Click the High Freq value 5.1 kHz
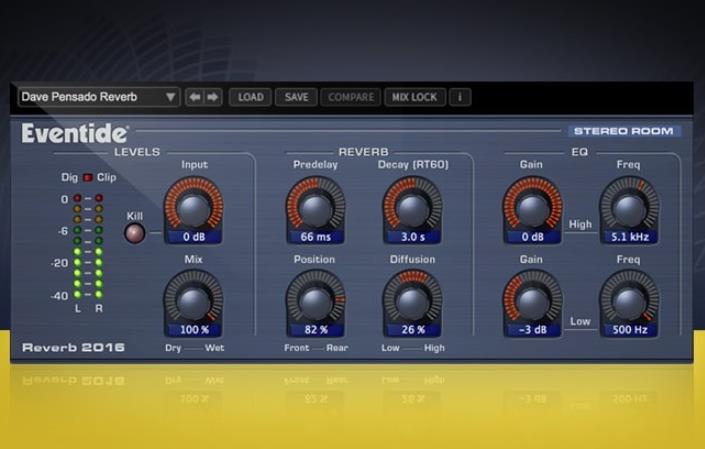The image size is (705, 449). [x=629, y=237]
